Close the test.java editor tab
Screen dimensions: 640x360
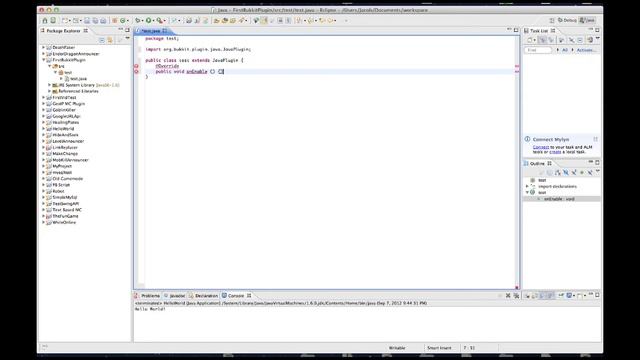[x=164, y=31]
